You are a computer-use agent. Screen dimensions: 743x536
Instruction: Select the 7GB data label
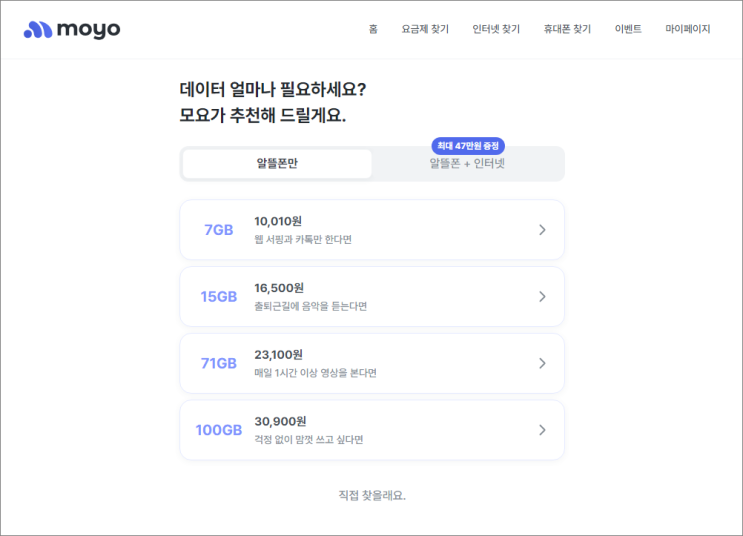218,230
